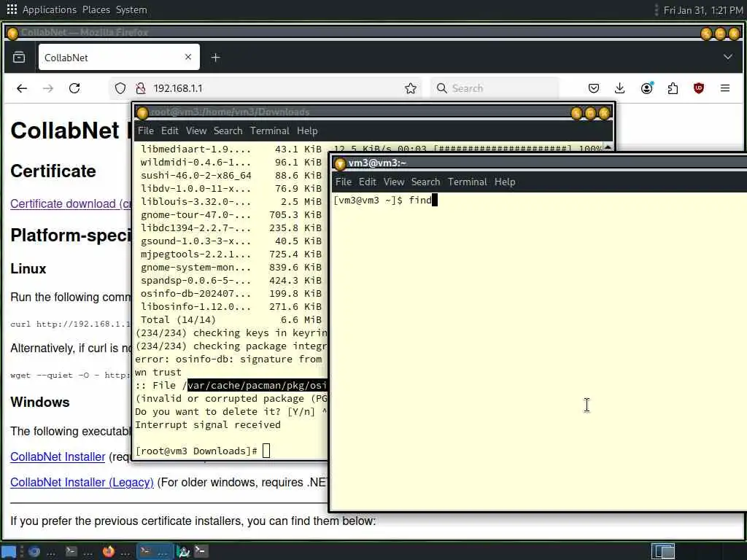Screen dimensions: 747x560
Task: Open the Applications menu in top panel
Action: (x=50, y=9)
